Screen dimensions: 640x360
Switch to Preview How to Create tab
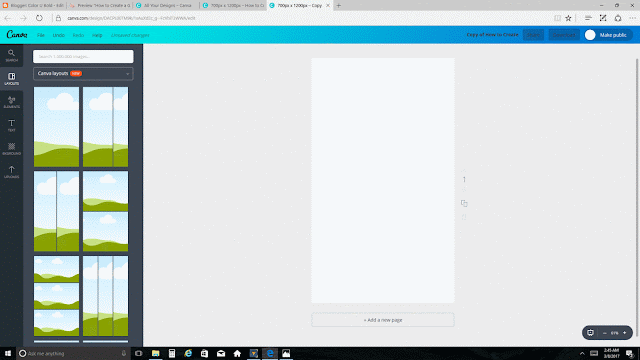[x=100, y=5]
